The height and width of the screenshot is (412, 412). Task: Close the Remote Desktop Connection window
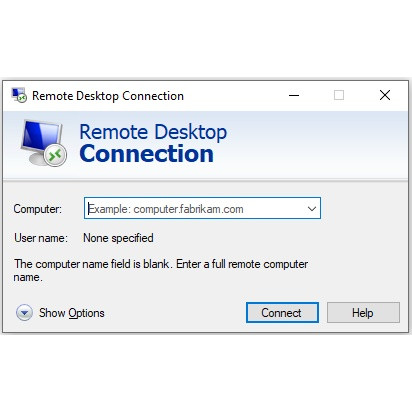pos(385,95)
